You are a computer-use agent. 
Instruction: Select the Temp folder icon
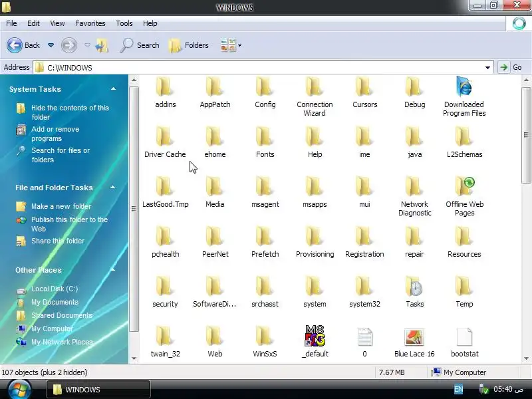(464, 287)
